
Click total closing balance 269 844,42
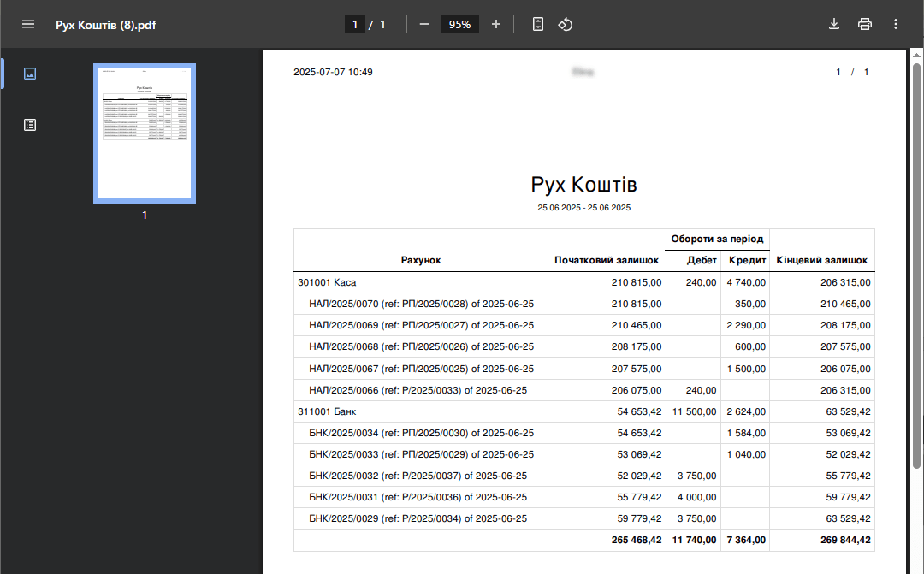[845, 540]
